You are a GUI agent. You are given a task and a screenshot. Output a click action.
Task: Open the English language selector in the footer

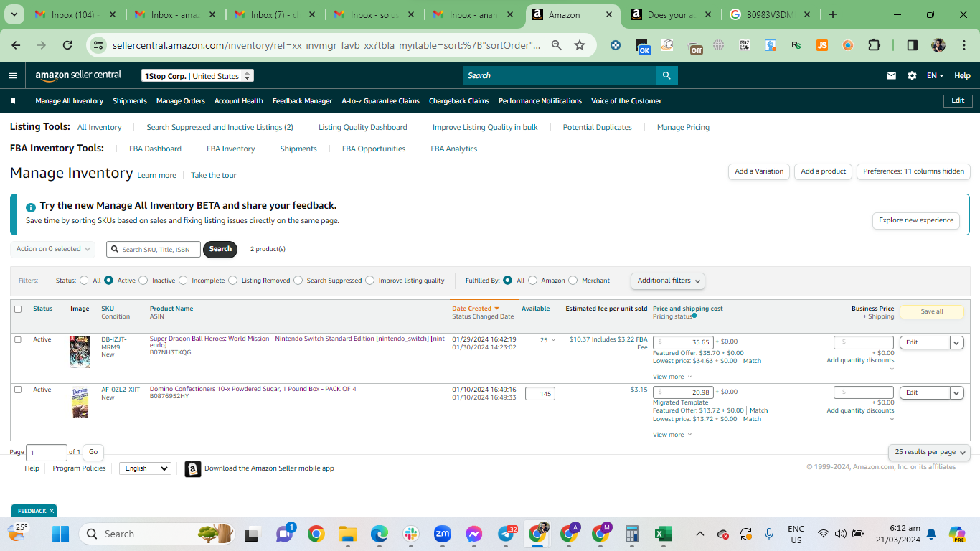[145, 468]
